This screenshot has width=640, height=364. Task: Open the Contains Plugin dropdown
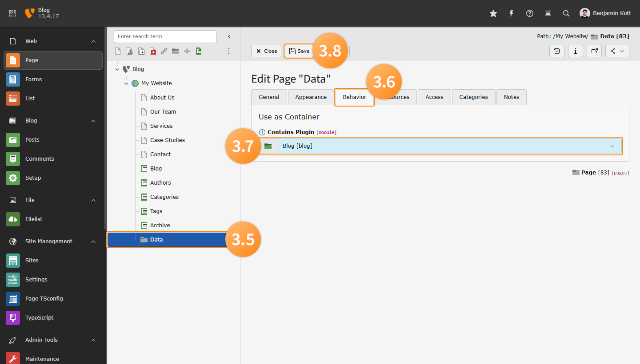(x=449, y=146)
